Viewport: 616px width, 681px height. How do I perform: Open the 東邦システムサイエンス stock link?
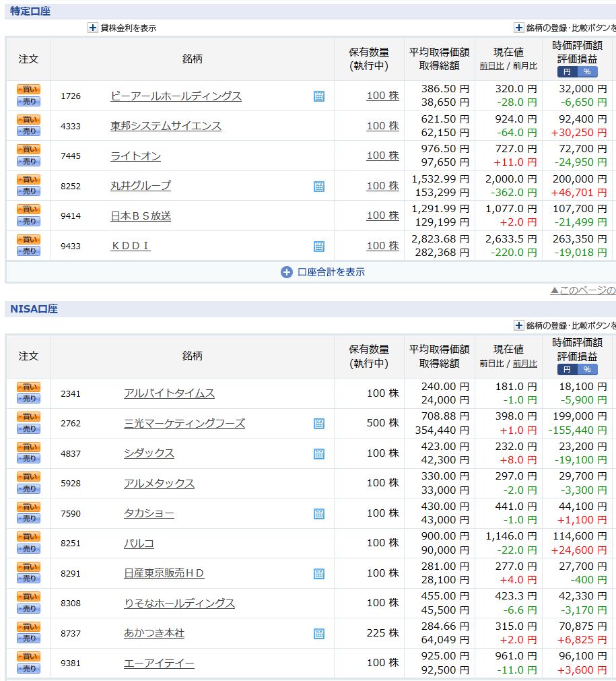tap(166, 126)
